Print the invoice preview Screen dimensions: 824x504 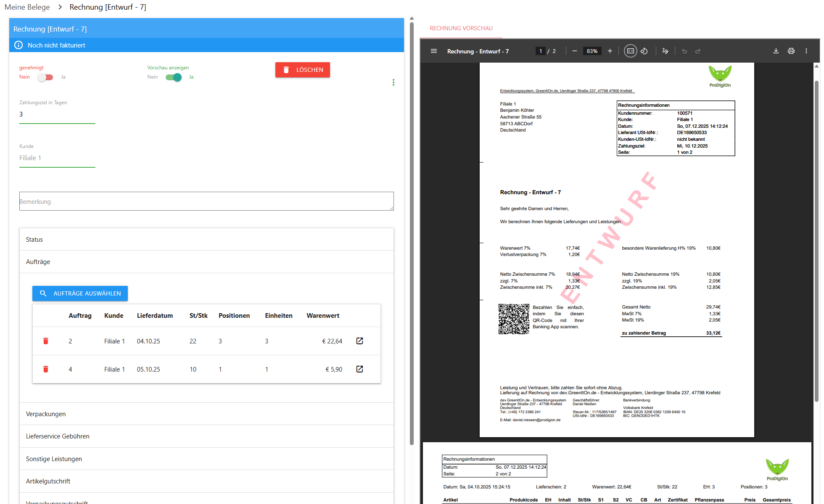(791, 51)
